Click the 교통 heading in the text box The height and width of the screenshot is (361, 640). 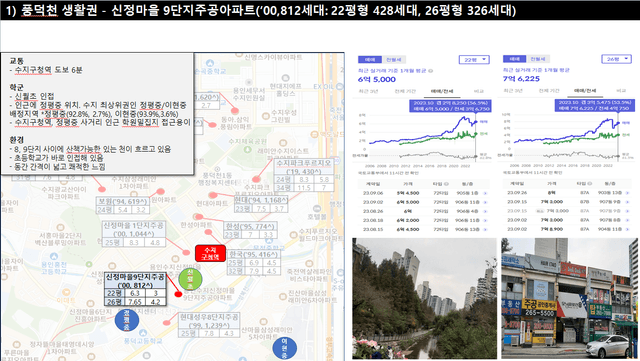pos(16,61)
